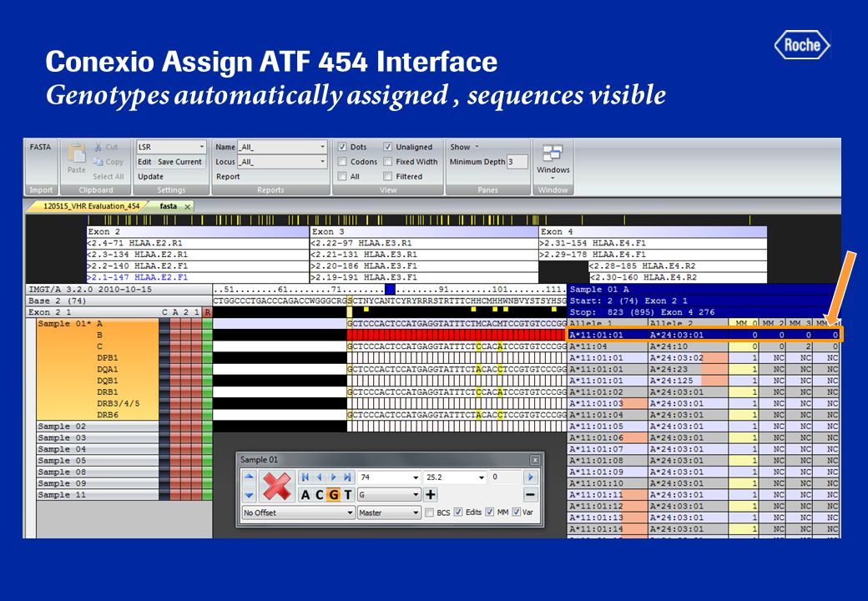Viewport: 868px width, 601px height.
Task: Click Save Current settings
Action: pyautogui.click(x=179, y=162)
